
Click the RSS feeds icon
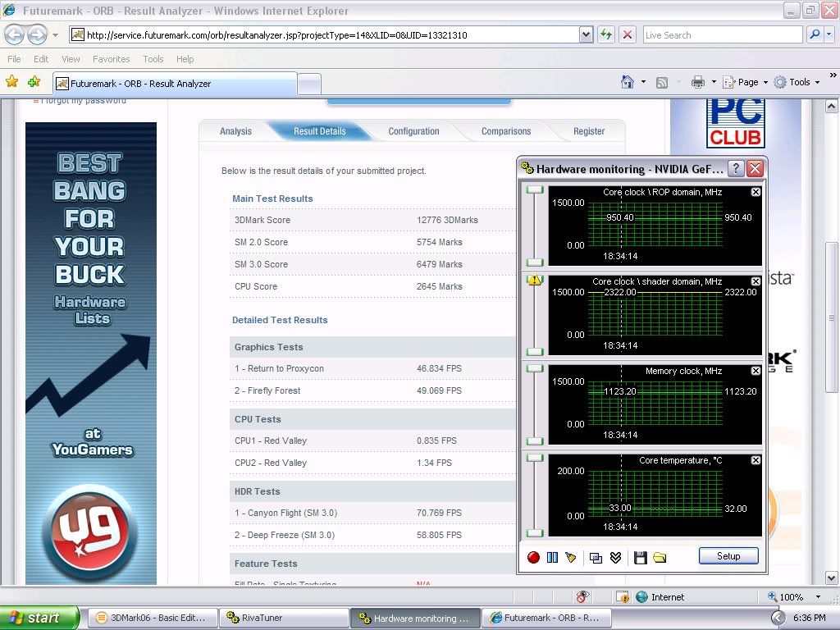662,83
